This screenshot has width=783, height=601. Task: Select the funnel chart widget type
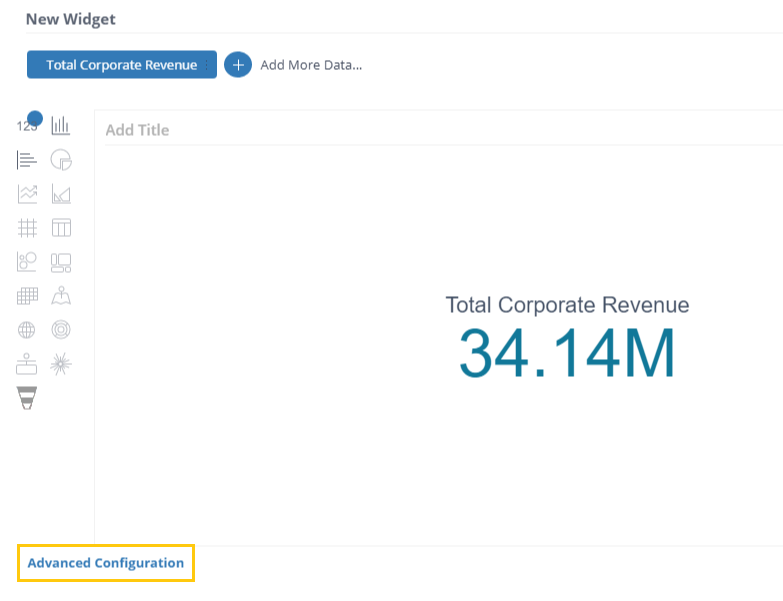pyautogui.click(x=27, y=398)
